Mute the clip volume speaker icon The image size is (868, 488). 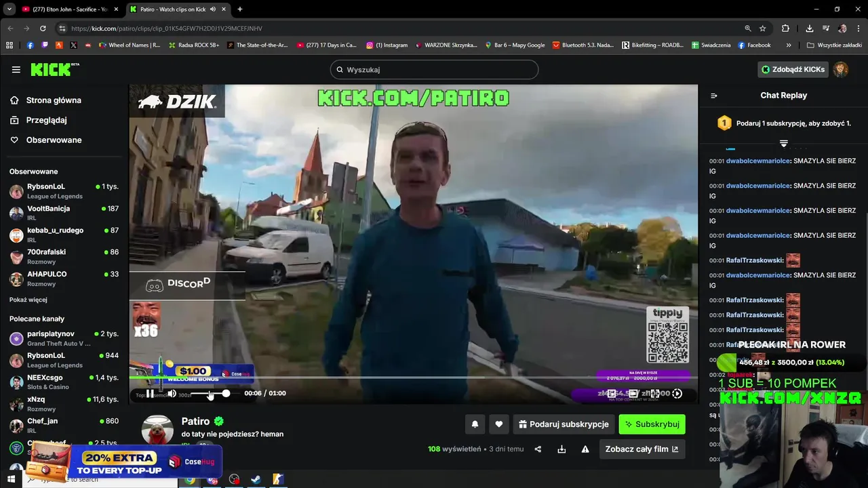click(x=172, y=393)
